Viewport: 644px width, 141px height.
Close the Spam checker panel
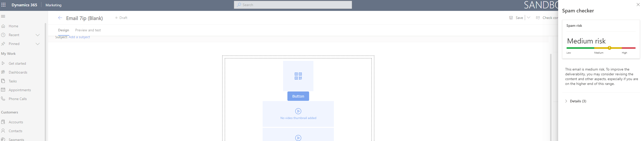pos(638,5)
